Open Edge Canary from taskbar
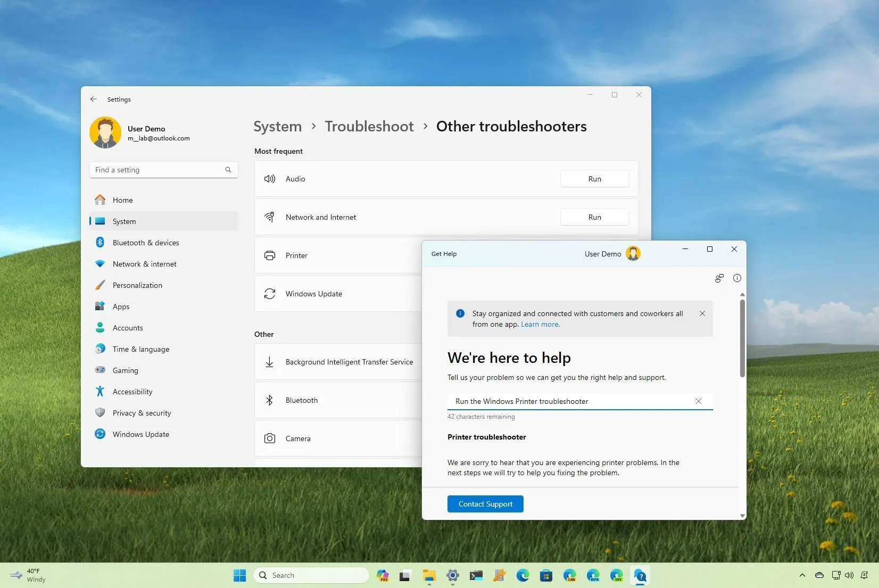This screenshot has height=588, width=879. point(570,575)
